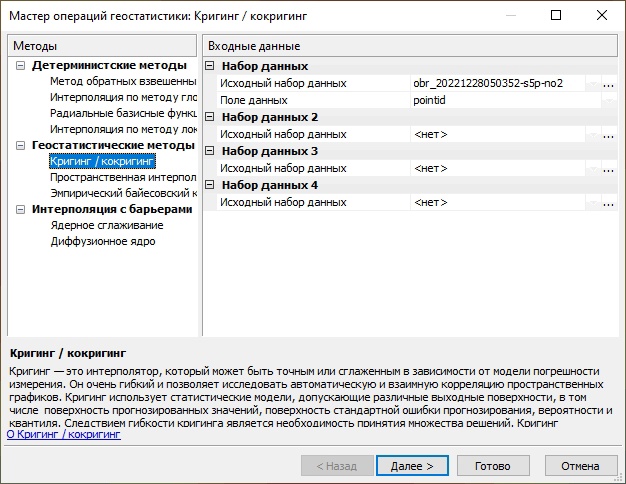Open the browse dialog for Набор данных 3

coord(609,169)
